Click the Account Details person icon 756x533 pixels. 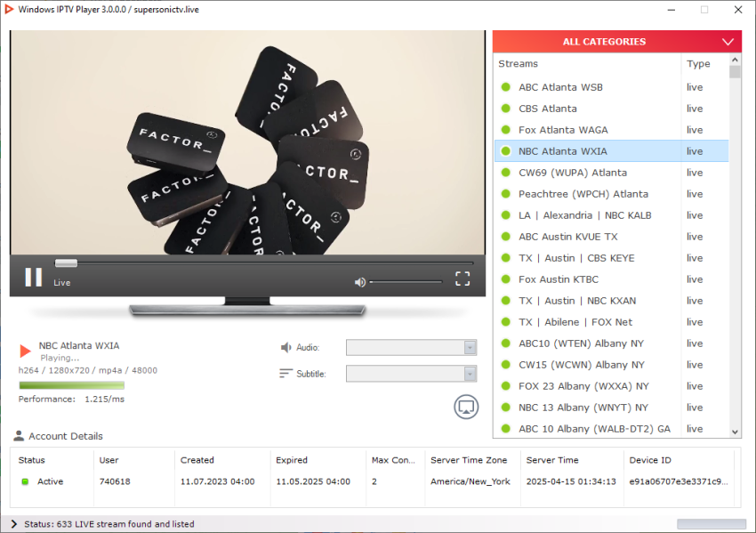[x=19, y=436]
